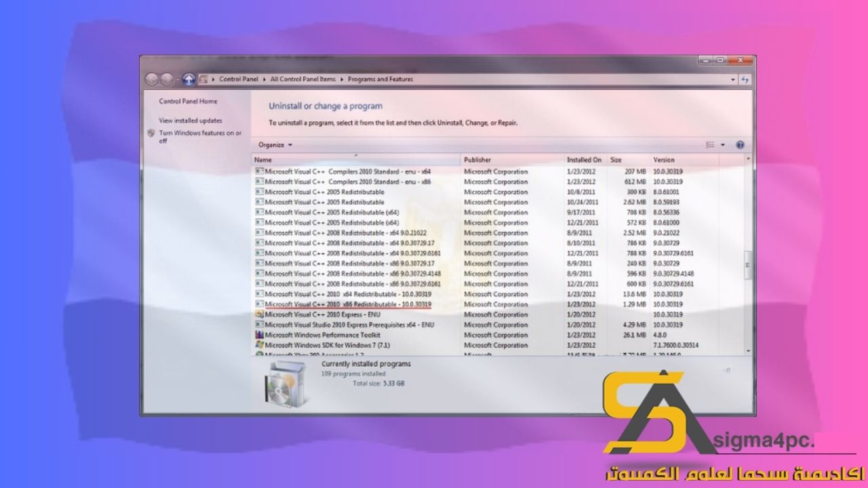Screen dimensions: 868x488
Task: Select Microsoft Visual C++ 2010 Express - ENU
Action: 322,314
